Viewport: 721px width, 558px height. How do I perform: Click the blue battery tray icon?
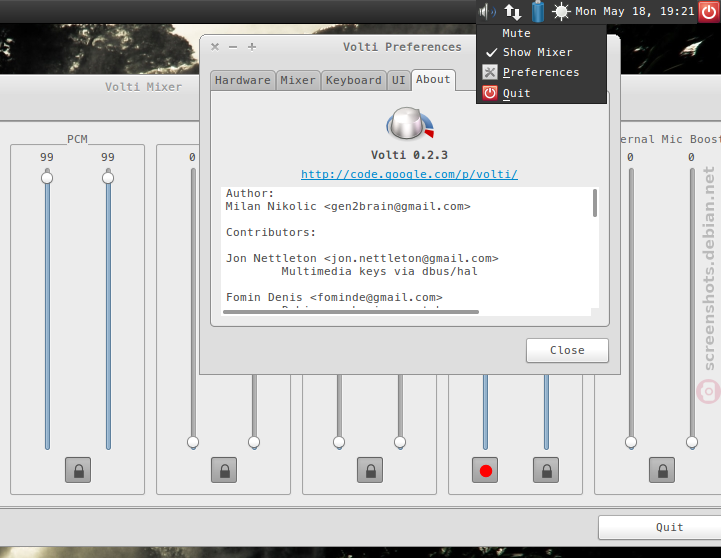coord(538,11)
